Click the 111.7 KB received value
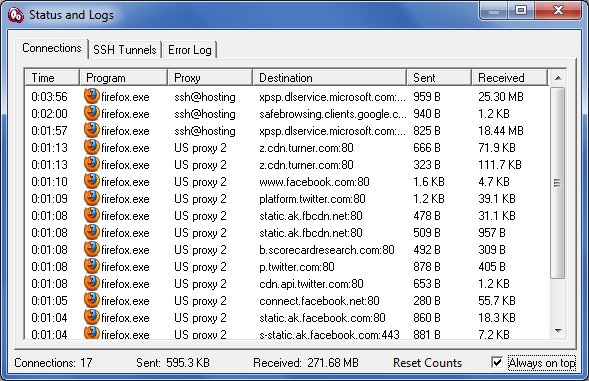589x381 pixels. (x=500, y=165)
